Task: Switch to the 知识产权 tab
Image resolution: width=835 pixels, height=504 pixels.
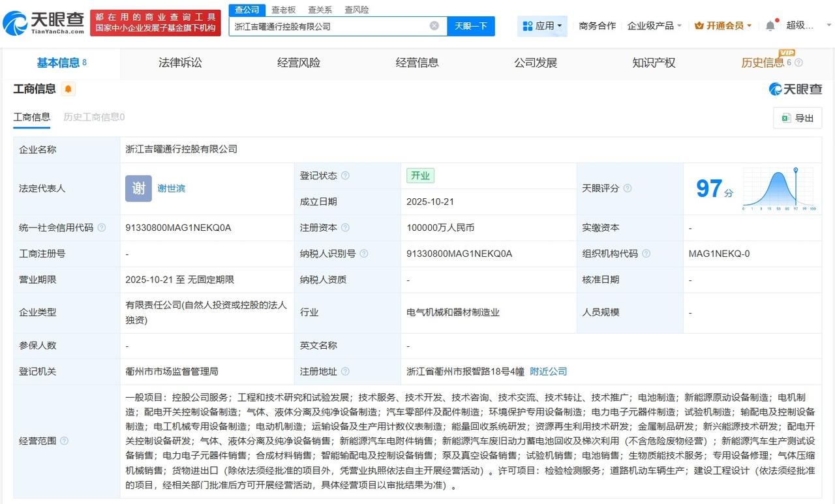Action: coord(654,63)
